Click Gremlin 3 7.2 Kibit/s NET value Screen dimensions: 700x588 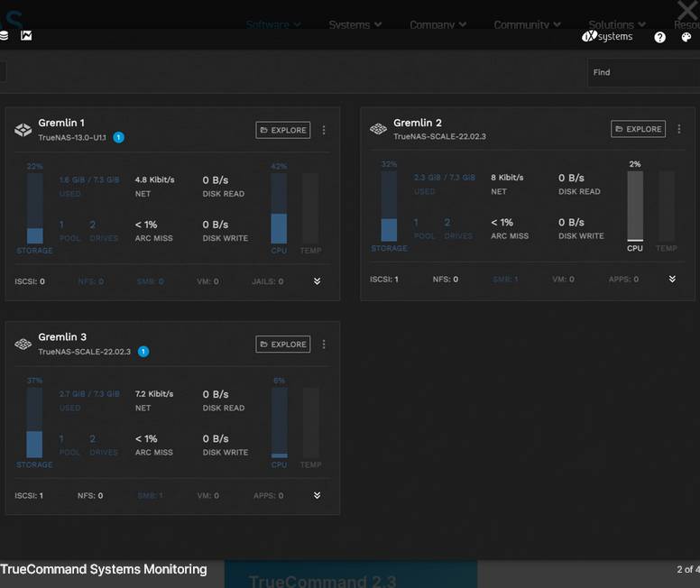click(154, 394)
